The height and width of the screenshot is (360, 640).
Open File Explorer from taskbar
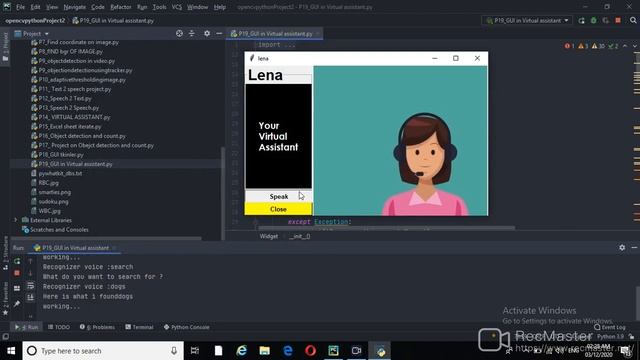tap(264, 351)
